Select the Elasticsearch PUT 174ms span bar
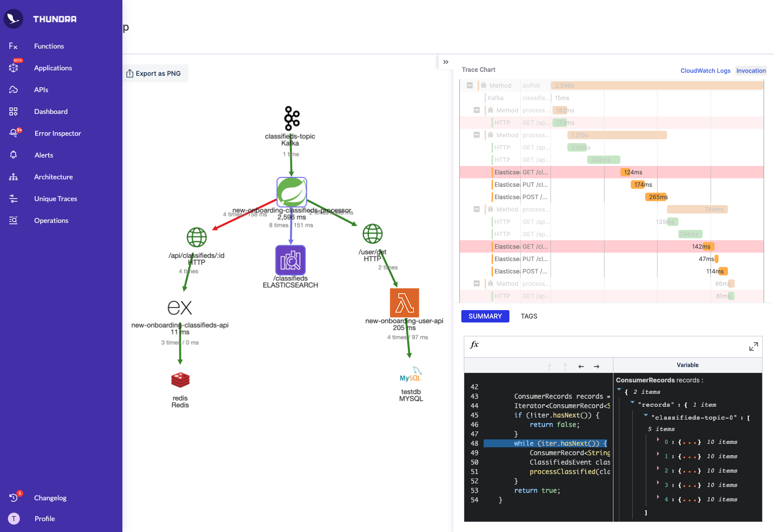The image size is (774, 532). 639,185
